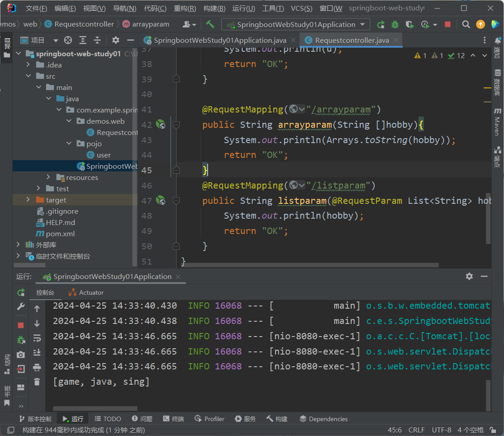
Task: Toggle scroll to end of console
Action: pyautogui.click(x=37, y=352)
